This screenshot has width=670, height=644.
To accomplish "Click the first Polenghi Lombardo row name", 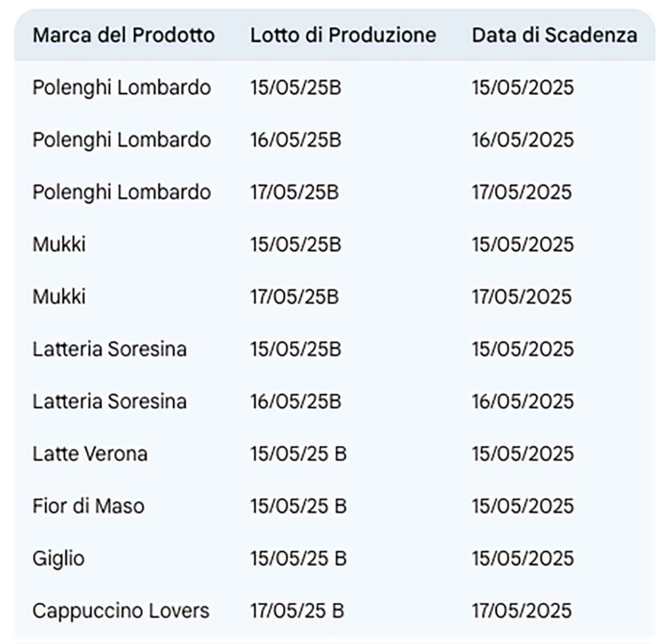I will (x=121, y=87).
